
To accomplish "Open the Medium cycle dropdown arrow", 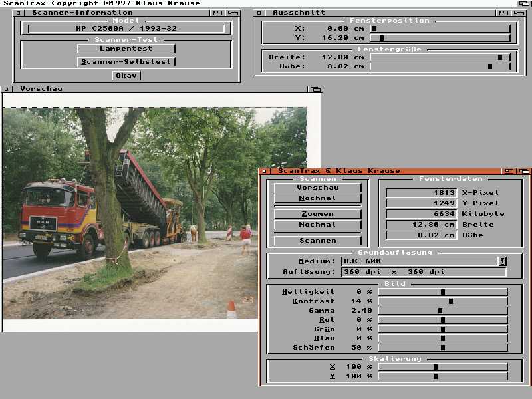I will [502, 261].
